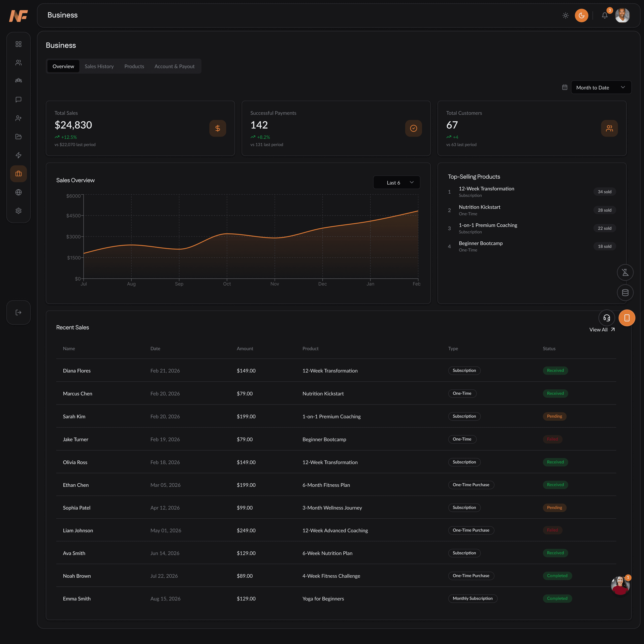644x644 pixels.
Task: Open the messages chat bubble icon
Action: click(19, 100)
